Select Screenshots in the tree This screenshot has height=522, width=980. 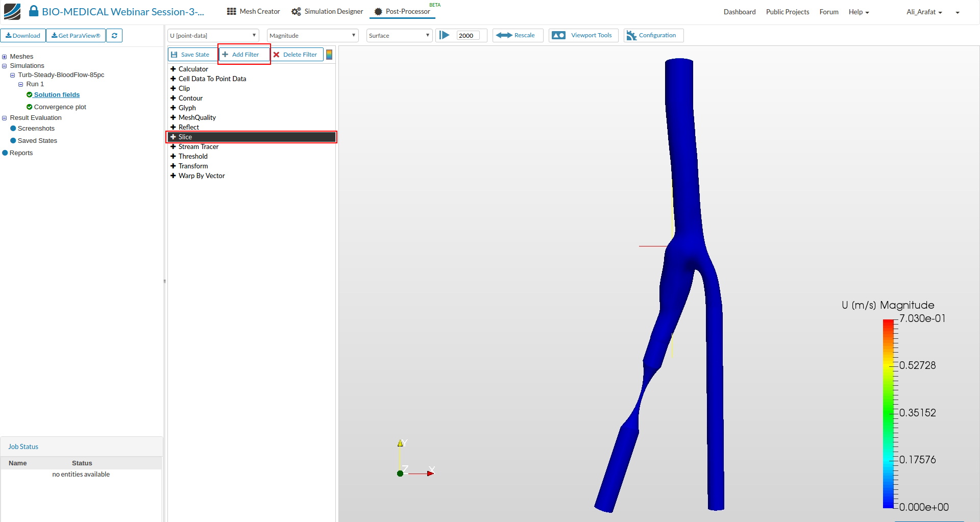pos(36,128)
